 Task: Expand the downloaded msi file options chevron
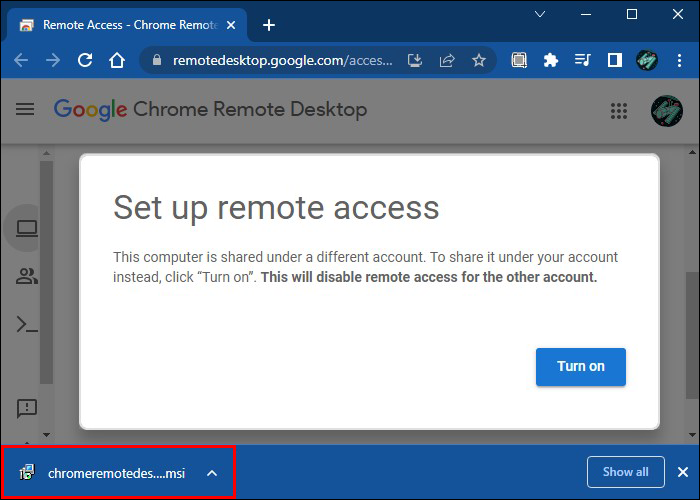[x=212, y=473]
